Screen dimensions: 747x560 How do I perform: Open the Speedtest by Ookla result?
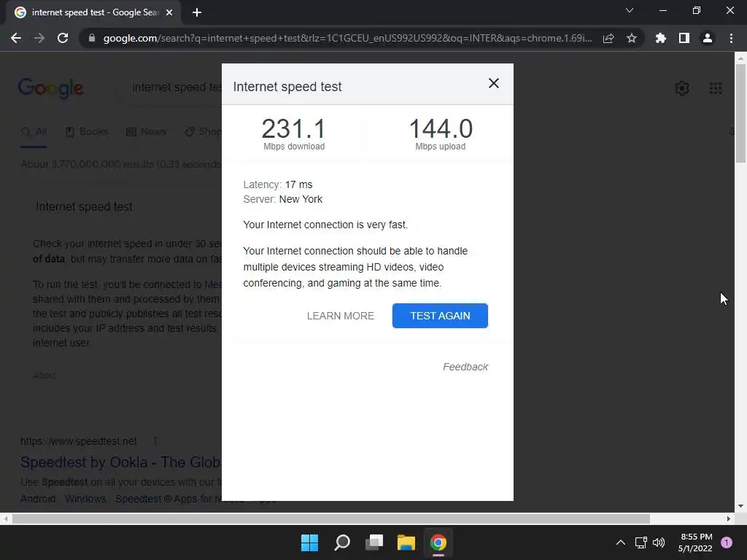click(x=120, y=462)
